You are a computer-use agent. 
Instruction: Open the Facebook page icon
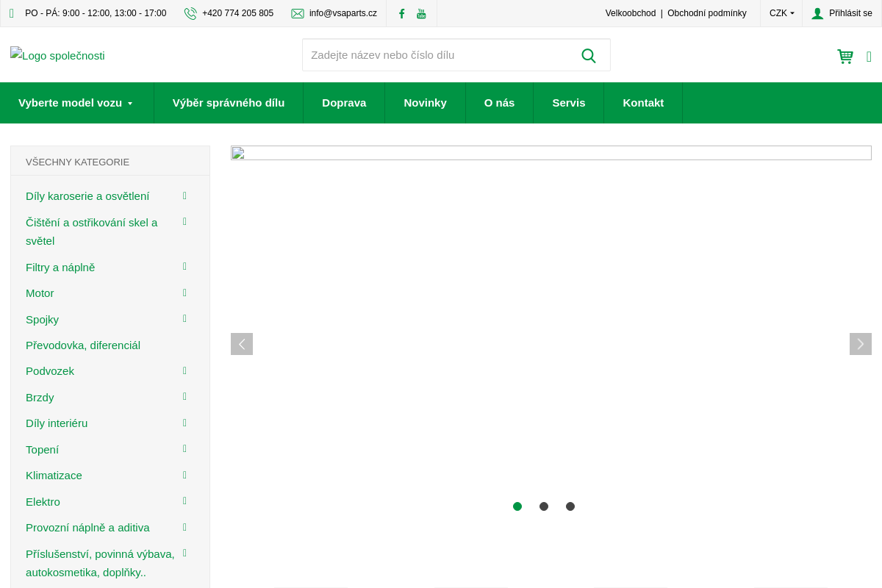[401, 13]
